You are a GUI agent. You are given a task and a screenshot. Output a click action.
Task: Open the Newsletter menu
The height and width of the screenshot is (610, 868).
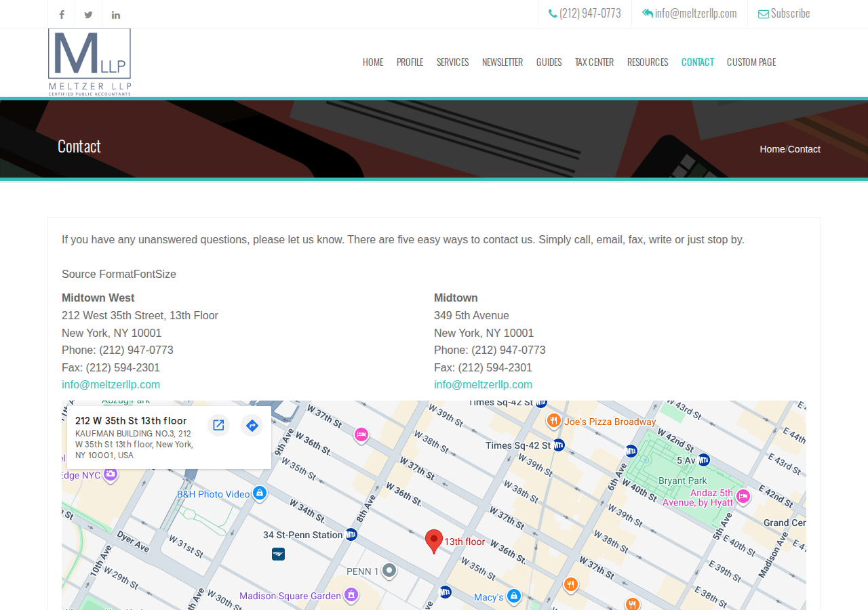pyautogui.click(x=502, y=62)
